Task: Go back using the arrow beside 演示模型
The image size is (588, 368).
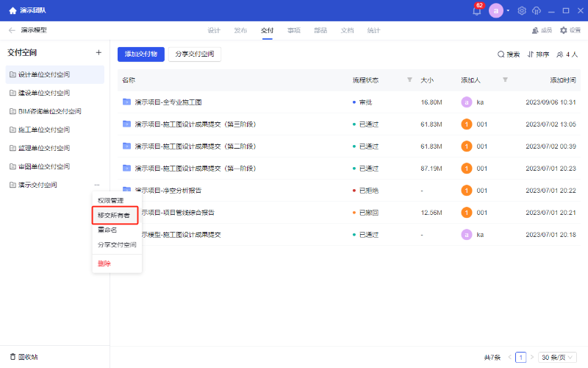Action: click(12, 30)
